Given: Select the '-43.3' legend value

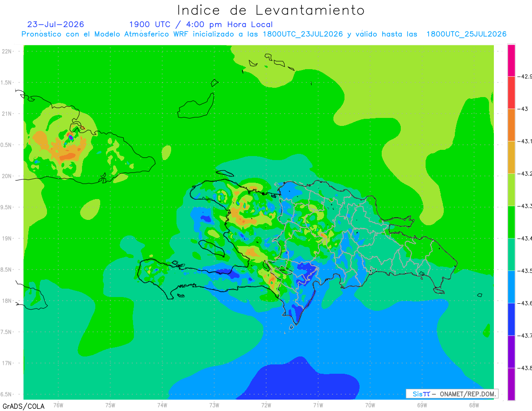Looking at the screenshot, I should pyautogui.click(x=524, y=206).
